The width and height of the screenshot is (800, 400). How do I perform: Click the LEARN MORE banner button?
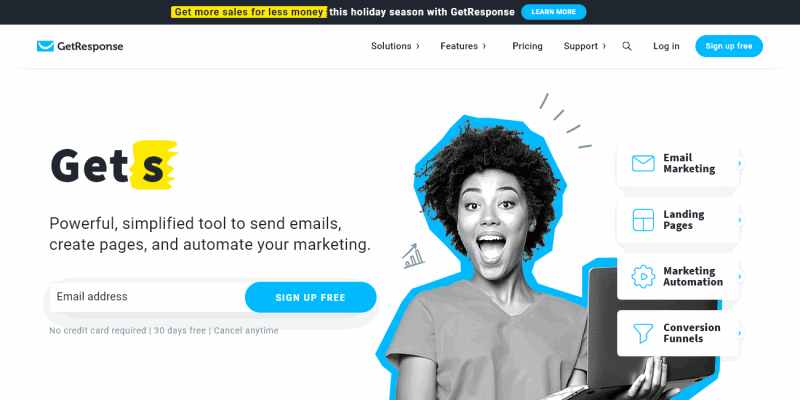554,12
